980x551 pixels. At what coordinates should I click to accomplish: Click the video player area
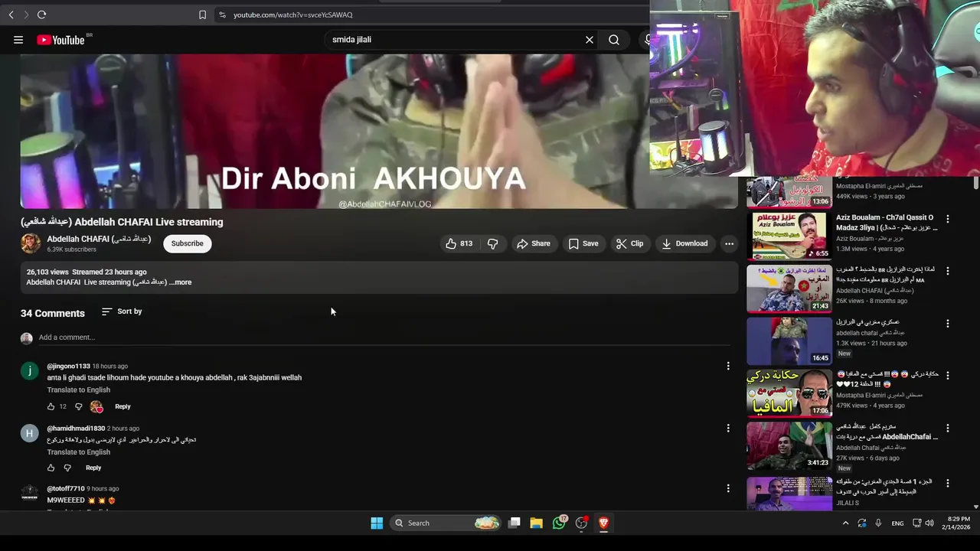[x=379, y=131]
